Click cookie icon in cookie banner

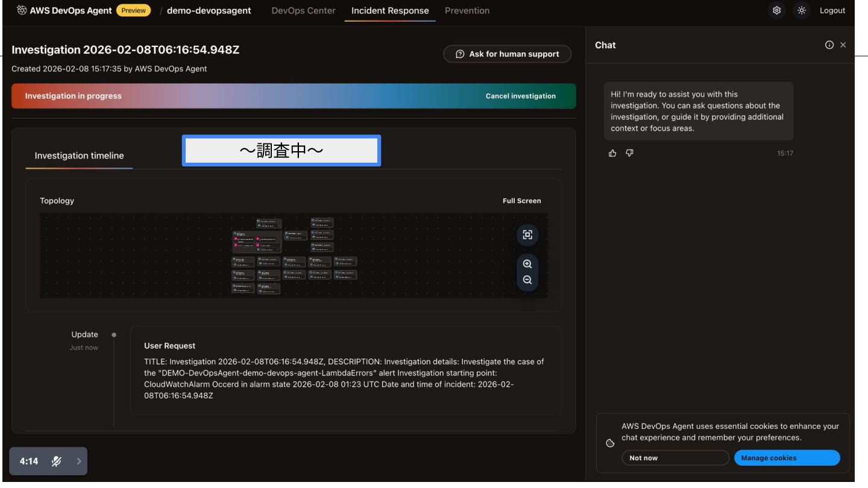pos(610,443)
